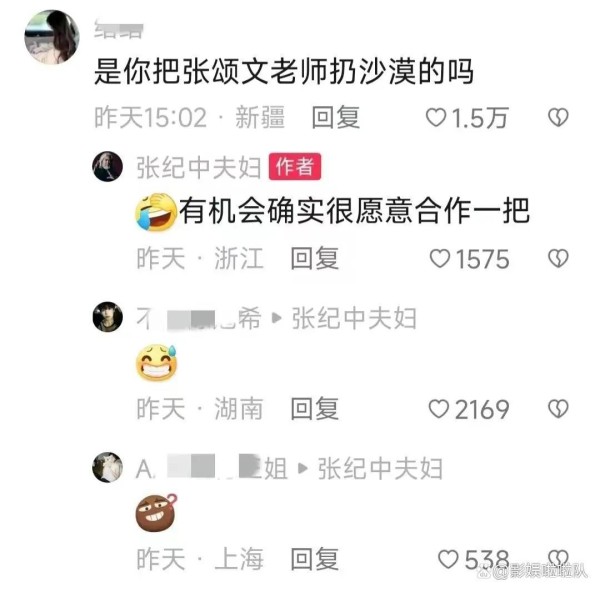View the Shanghai replier's avatar

[x=108, y=467]
